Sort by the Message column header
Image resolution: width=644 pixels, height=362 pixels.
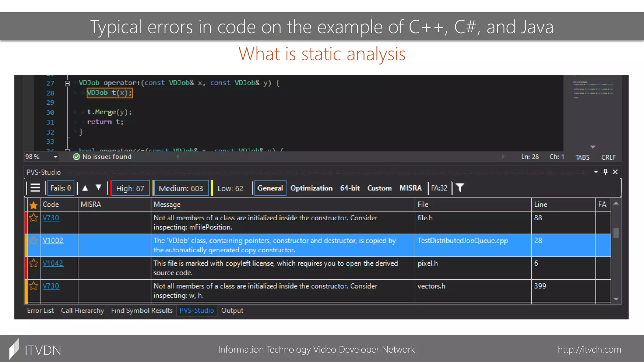pos(283,204)
